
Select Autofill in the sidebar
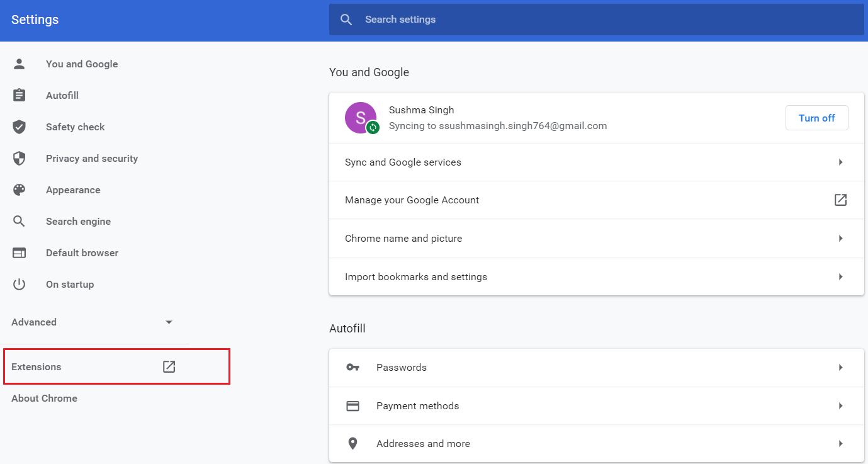pyautogui.click(x=62, y=95)
